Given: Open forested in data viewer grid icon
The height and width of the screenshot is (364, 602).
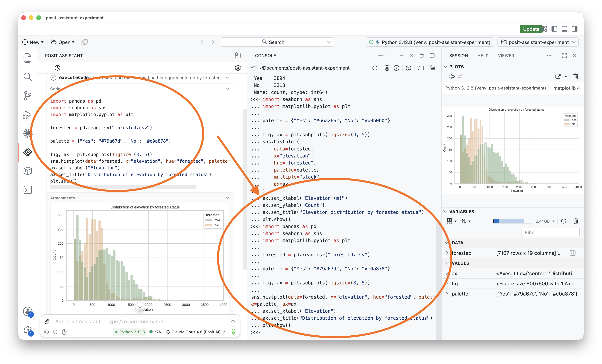Looking at the screenshot, I should [572, 253].
